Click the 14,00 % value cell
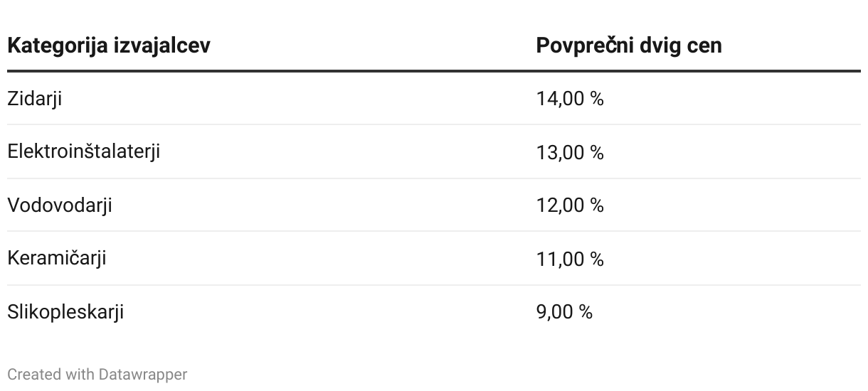Image resolution: width=868 pixels, height=391 pixels. tap(569, 98)
